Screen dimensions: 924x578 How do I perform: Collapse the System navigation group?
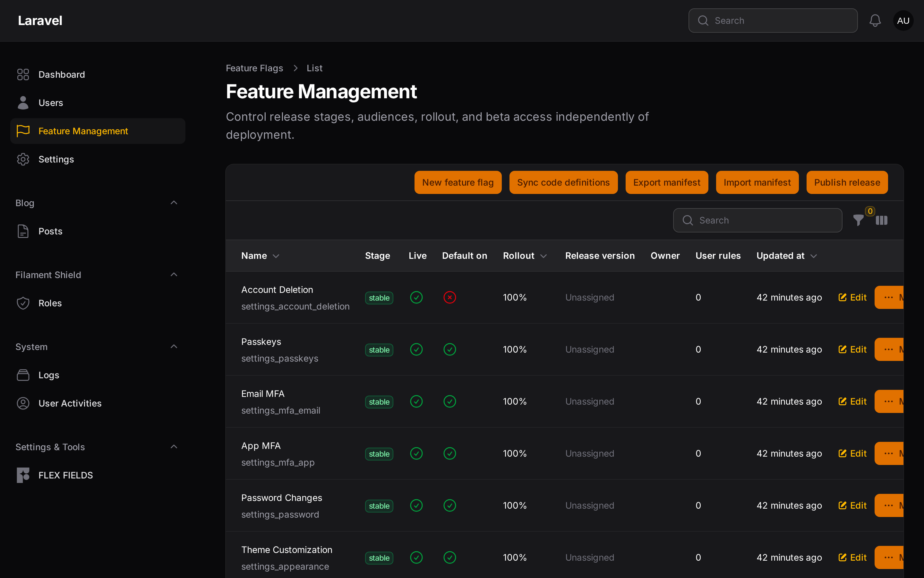(x=174, y=346)
